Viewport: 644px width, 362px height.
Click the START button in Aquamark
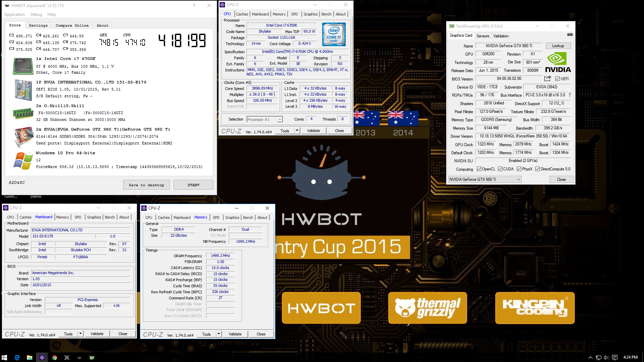[x=193, y=185]
